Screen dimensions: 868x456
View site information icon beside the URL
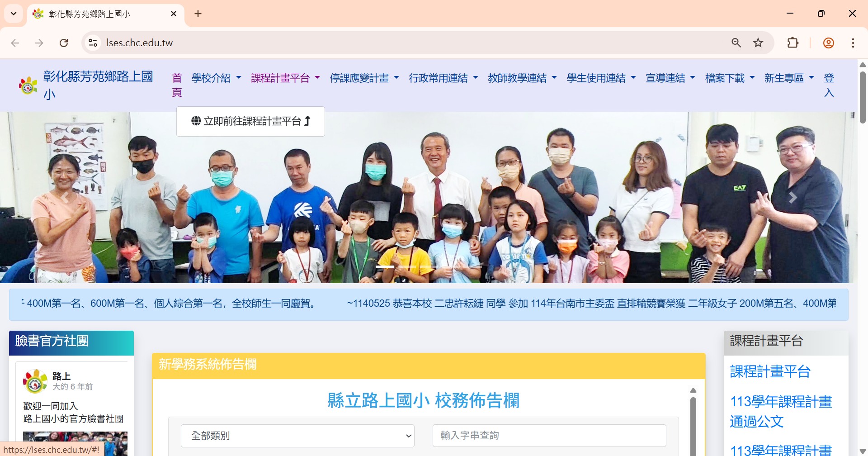[x=93, y=43]
